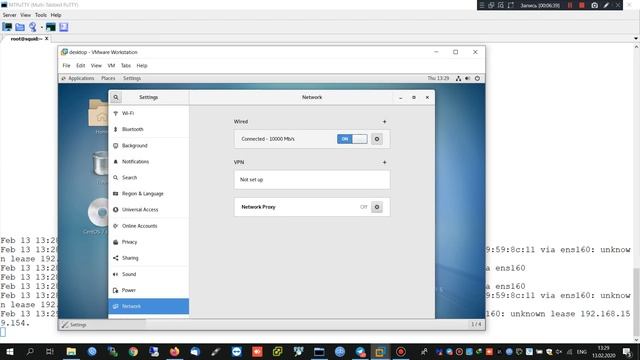This screenshot has width=640, height=360.
Task: Click MTPuTTY add server monitor icon
Action: [7, 27]
